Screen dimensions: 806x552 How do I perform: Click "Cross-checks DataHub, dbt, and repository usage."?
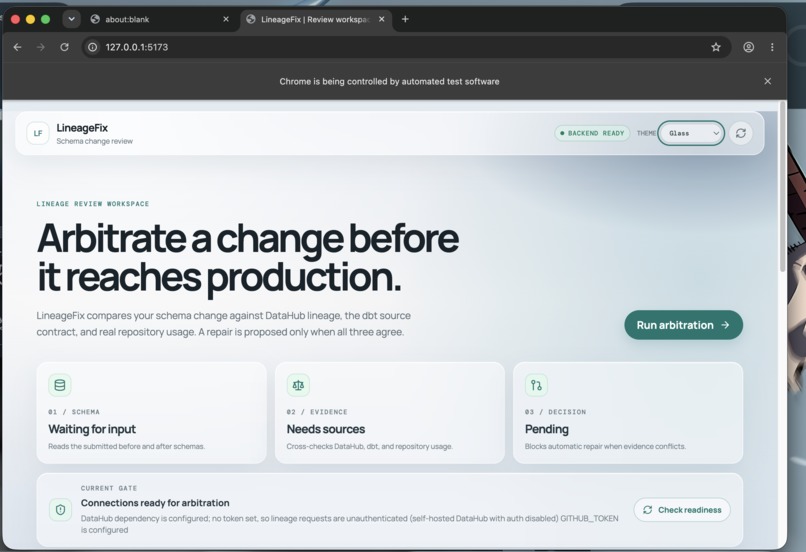coord(370,446)
